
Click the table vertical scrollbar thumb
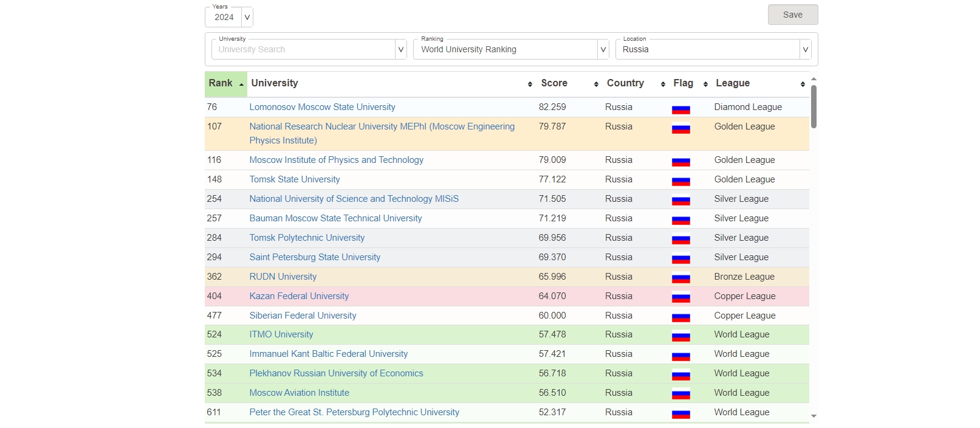(x=814, y=106)
